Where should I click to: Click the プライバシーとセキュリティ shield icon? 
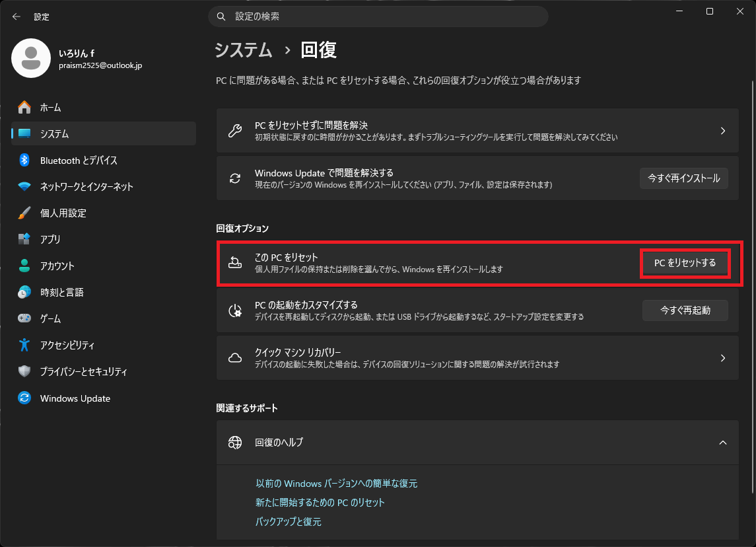pyautogui.click(x=24, y=371)
